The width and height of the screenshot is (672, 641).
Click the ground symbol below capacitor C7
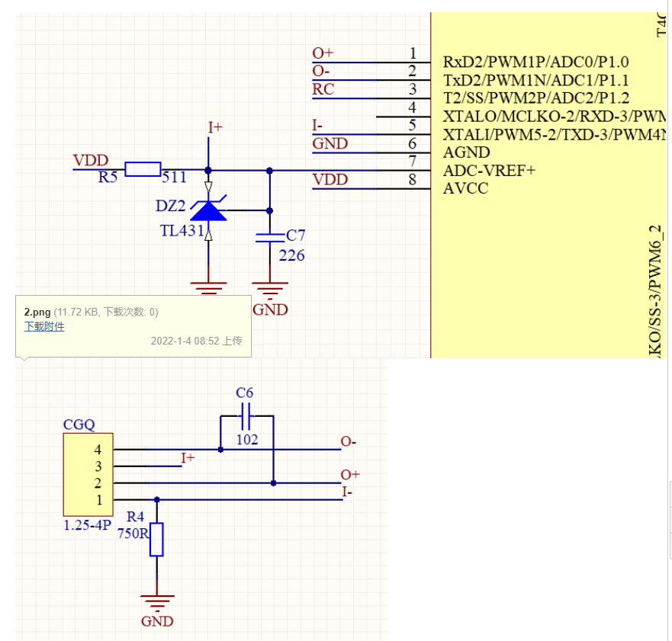click(270, 290)
